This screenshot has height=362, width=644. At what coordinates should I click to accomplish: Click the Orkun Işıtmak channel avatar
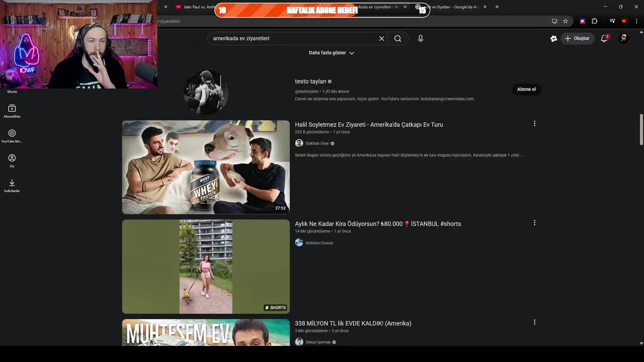299,342
